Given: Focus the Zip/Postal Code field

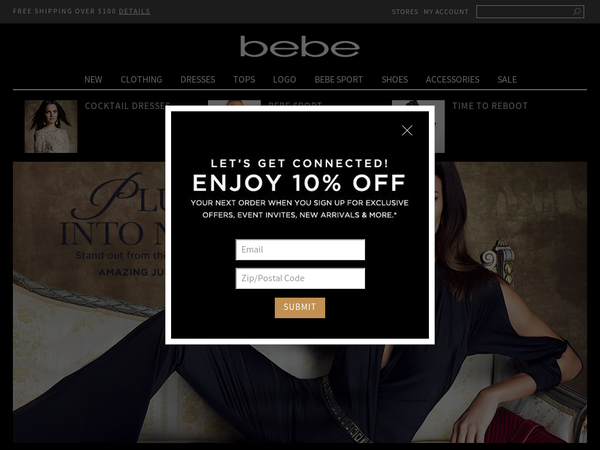Looking at the screenshot, I should [300, 278].
